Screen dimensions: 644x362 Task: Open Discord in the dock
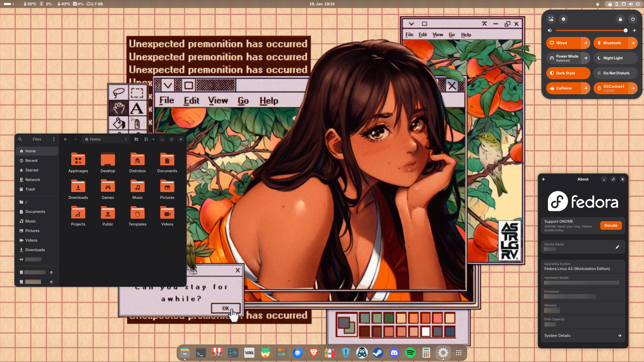tap(394, 353)
